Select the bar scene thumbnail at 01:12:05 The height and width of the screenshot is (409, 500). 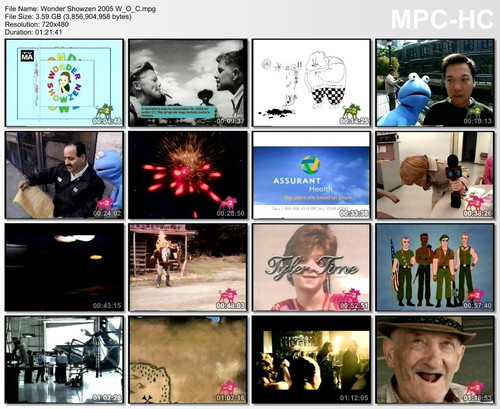(x=311, y=360)
